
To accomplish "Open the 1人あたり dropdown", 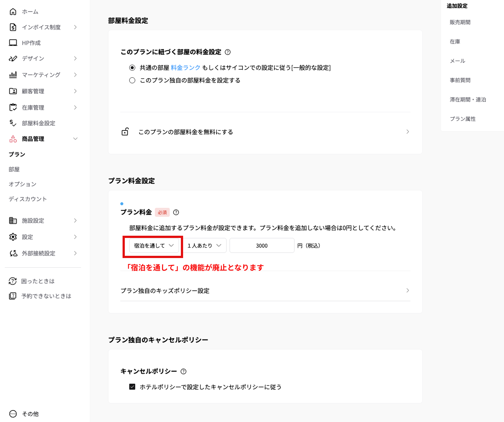I will tap(205, 245).
